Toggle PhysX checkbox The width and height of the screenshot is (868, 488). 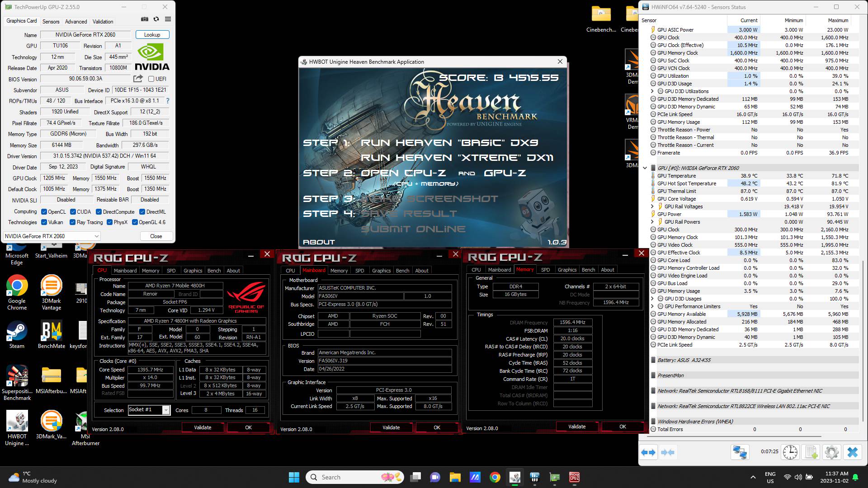[x=109, y=222]
